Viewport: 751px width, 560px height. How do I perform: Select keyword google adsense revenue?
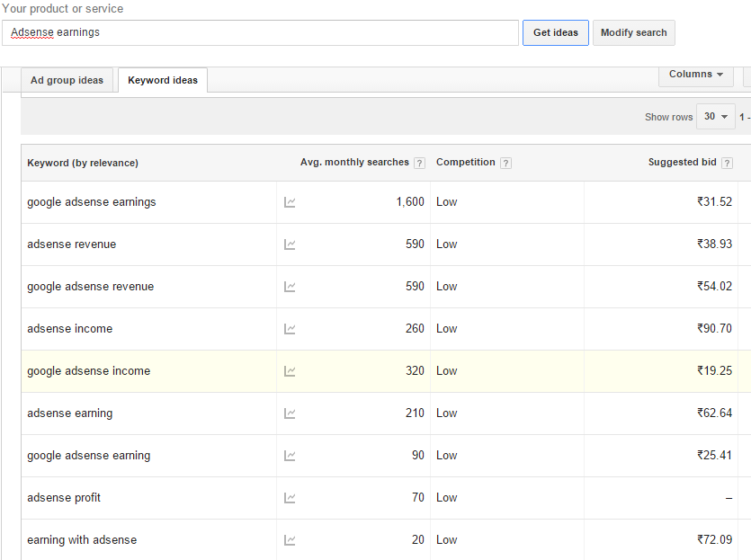(91, 286)
